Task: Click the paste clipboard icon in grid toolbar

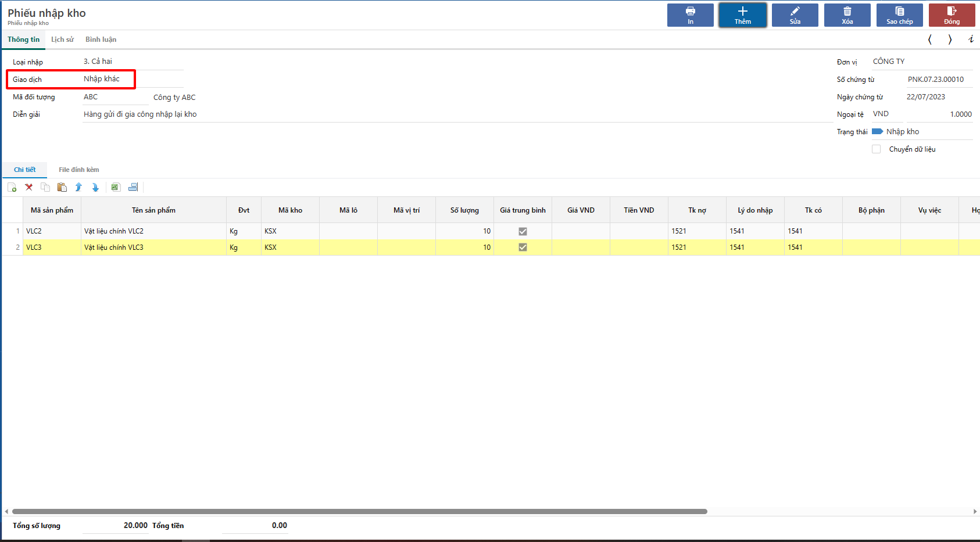Action: point(62,187)
